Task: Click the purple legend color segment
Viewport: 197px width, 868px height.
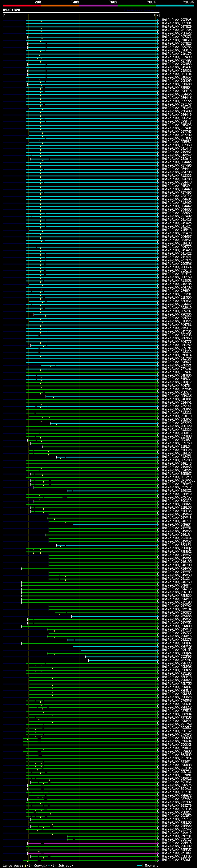Action: [98, 6]
